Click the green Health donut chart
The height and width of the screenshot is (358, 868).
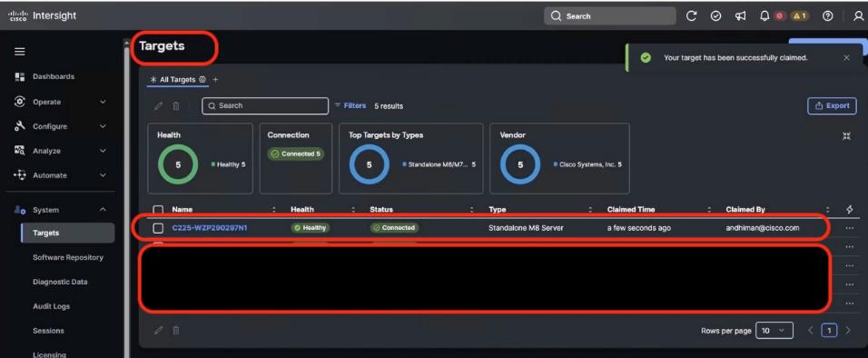(x=178, y=164)
